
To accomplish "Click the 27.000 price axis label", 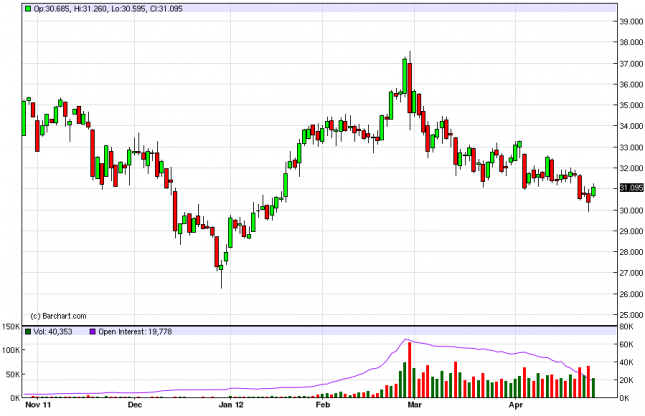I will point(631,272).
